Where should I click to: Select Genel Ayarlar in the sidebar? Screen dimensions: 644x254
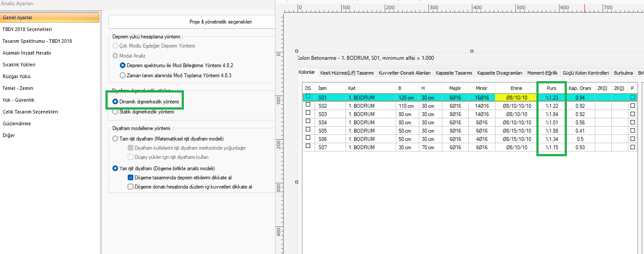(17, 17)
